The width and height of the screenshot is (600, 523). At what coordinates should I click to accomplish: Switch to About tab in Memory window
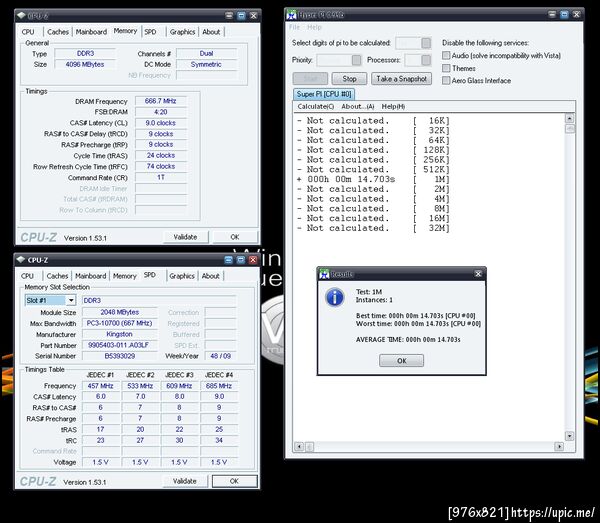click(211, 32)
